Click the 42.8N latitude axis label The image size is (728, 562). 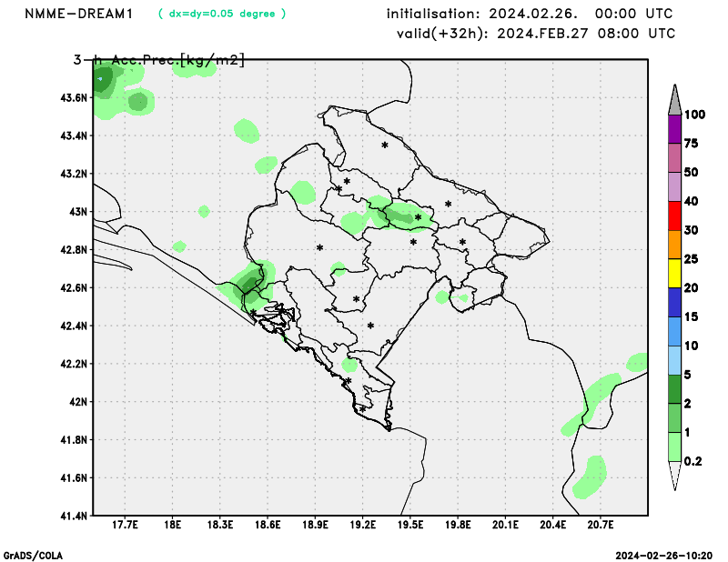[x=74, y=250]
